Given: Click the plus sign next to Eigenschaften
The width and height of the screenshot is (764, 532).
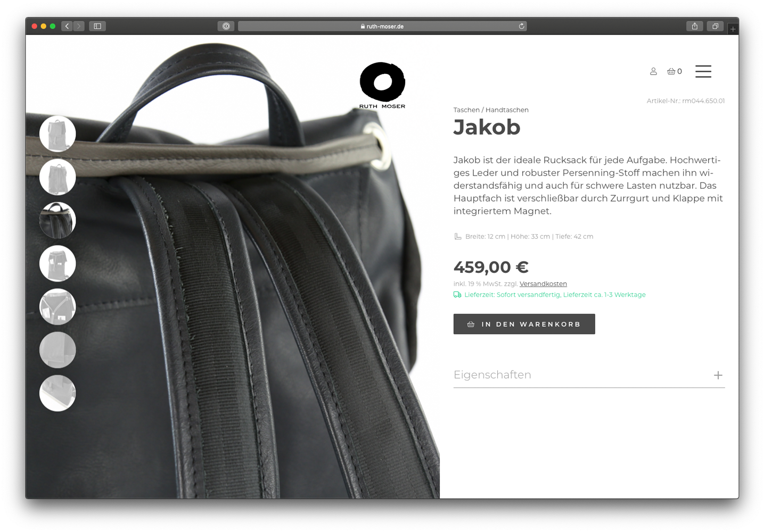Looking at the screenshot, I should click(x=718, y=375).
